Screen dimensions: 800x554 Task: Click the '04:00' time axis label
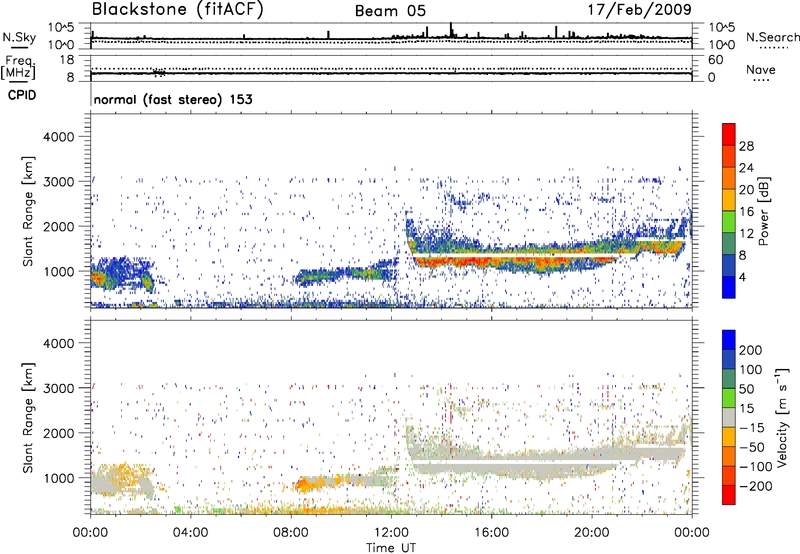190,533
